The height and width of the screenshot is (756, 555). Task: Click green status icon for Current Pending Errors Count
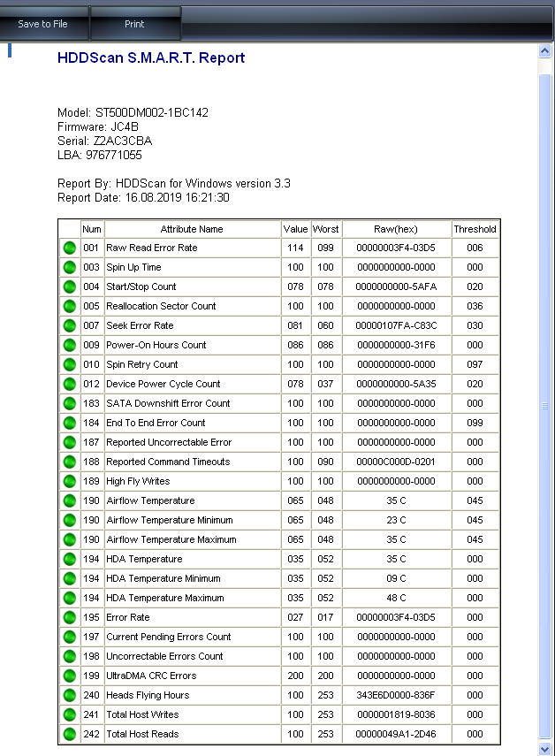coord(69,637)
